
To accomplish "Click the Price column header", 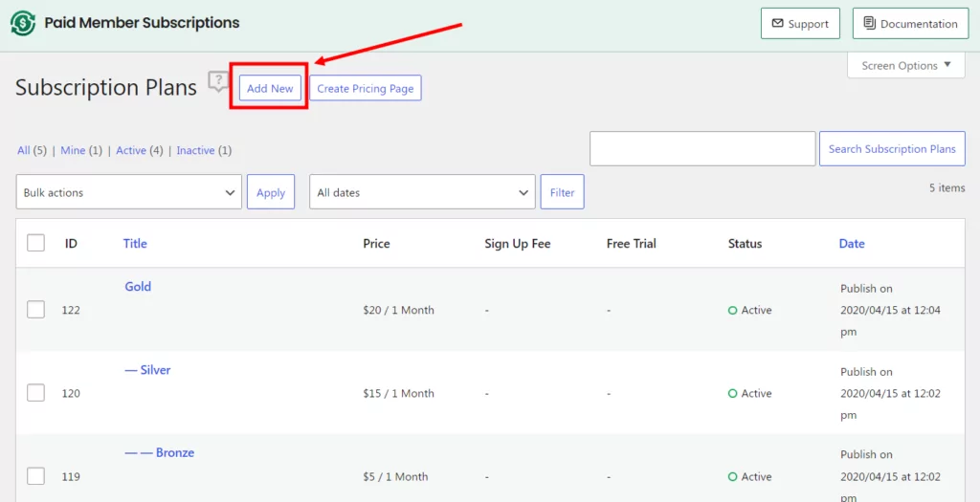I will tap(376, 244).
